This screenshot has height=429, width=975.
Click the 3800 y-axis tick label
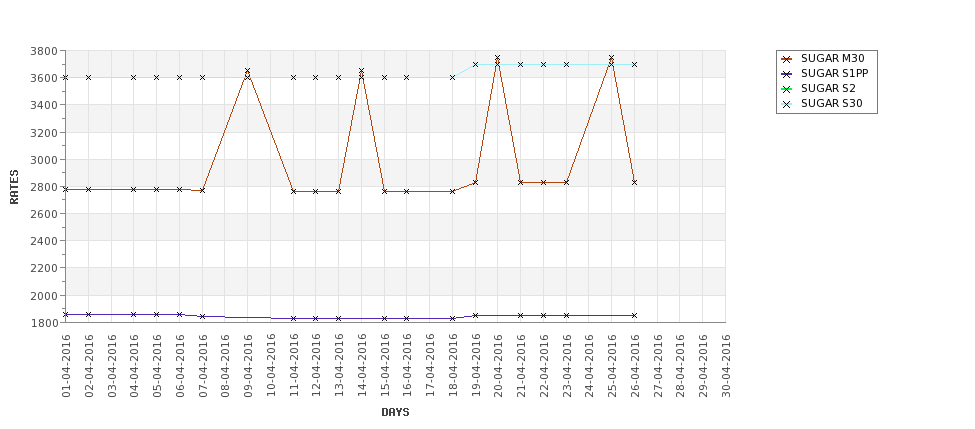click(x=44, y=51)
